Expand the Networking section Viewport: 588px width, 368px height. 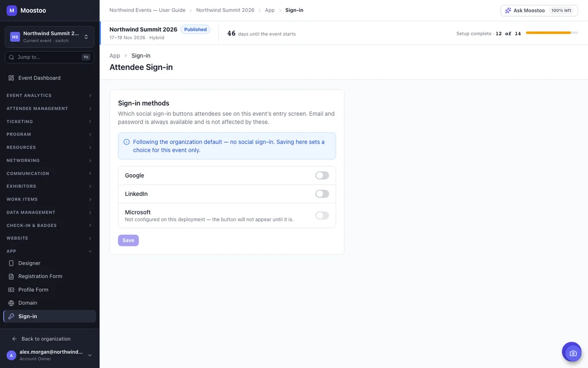click(x=49, y=160)
